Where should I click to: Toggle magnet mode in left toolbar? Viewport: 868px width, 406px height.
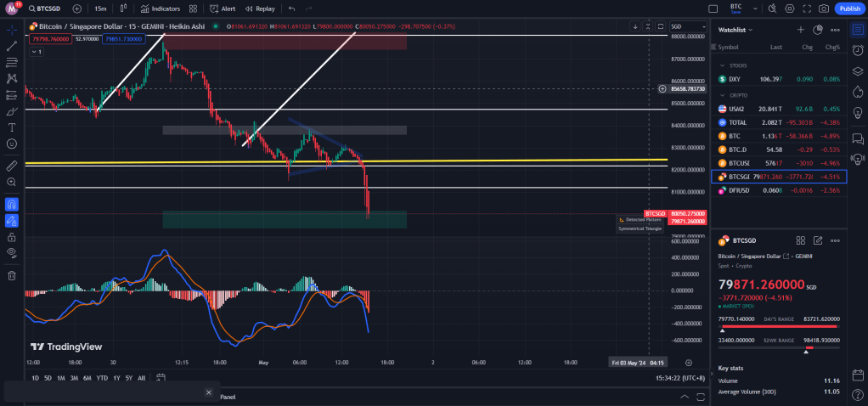point(12,204)
